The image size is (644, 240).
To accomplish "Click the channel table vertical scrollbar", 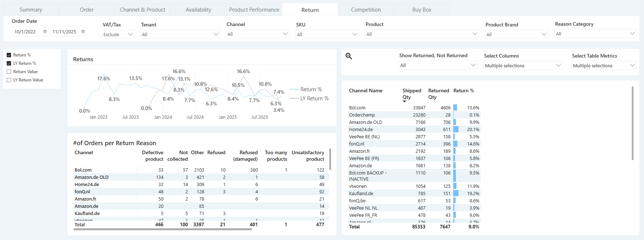I will 633,123.
